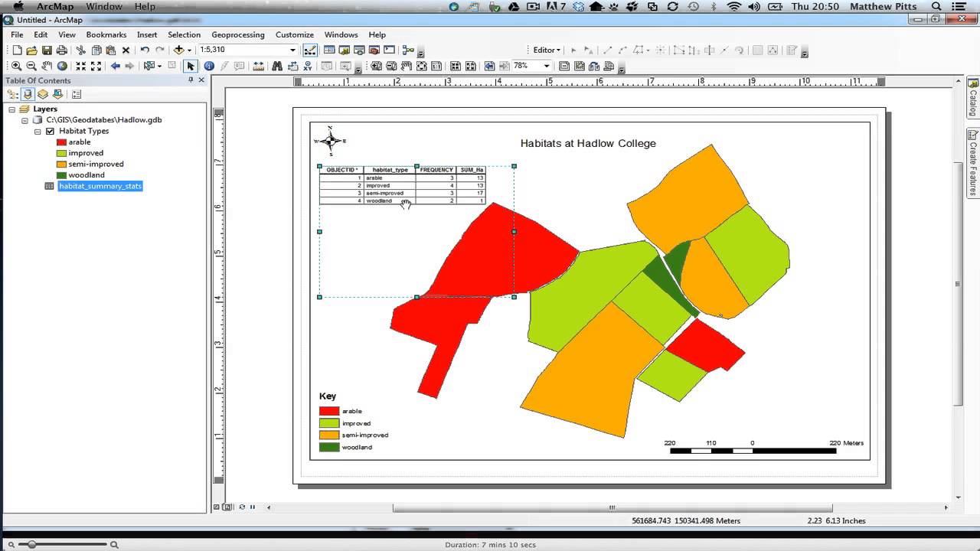Toggle the Habitat Types layer checkbox
The image size is (980, 551).
click(51, 131)
